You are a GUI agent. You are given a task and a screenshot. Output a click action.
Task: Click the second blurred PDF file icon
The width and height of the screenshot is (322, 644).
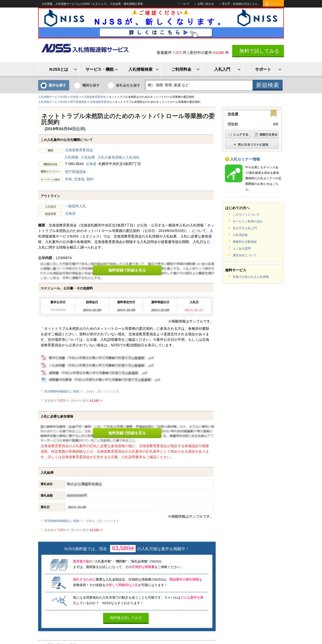pos(44,365)
